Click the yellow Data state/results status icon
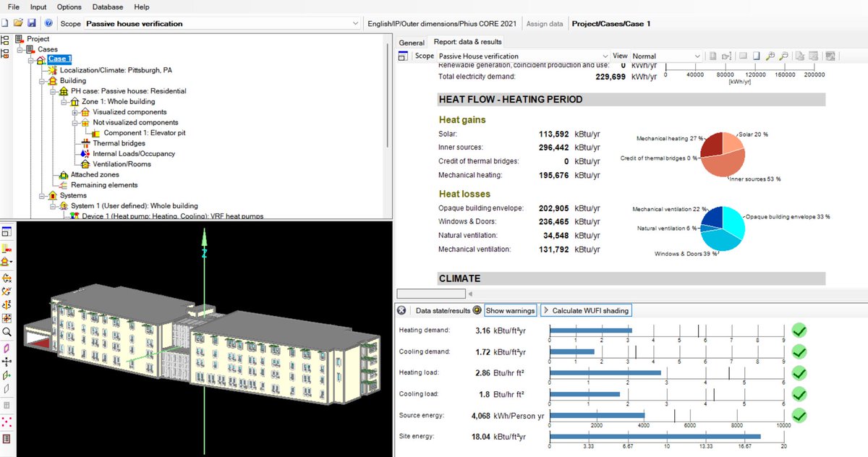Image resolution: width=868 pixels, height=457 pixels. (x=477, y=310)
